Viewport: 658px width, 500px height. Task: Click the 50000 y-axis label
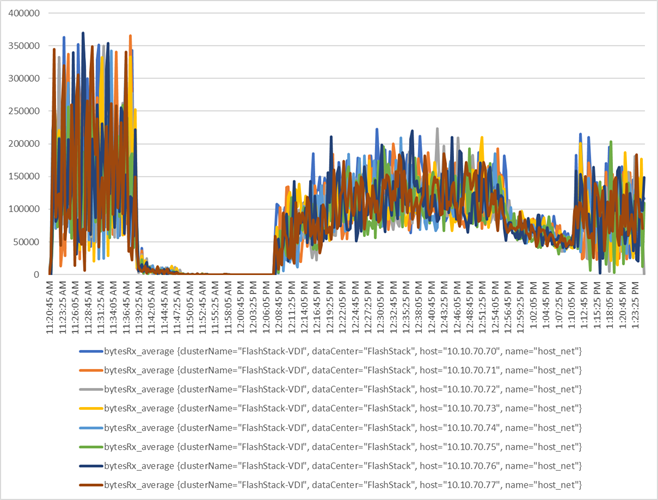pos(26,242)
